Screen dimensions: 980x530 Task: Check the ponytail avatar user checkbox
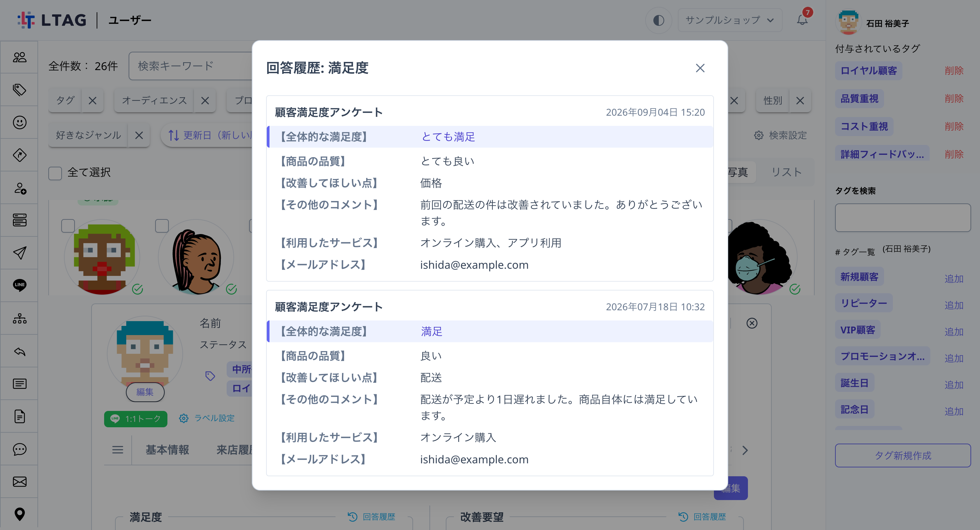pyautogui.click(x=162, y=226)
